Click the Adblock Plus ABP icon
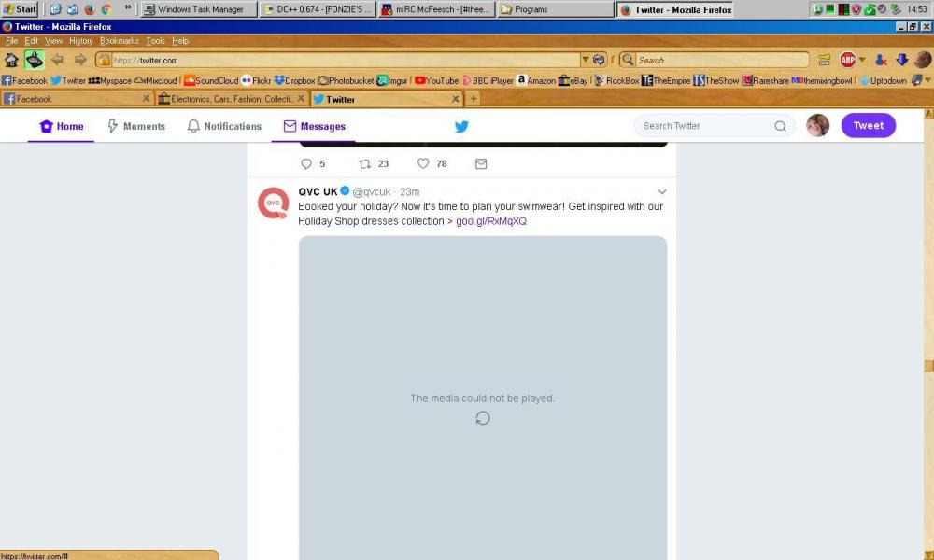The image size is (934, 560). [848, 60]
